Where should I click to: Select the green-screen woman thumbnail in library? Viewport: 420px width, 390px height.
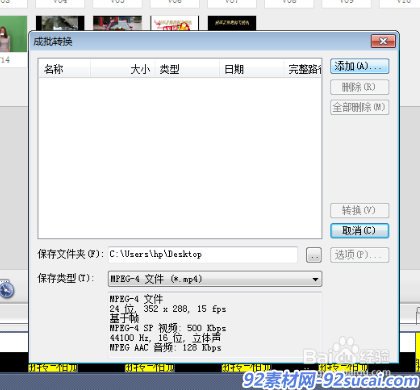(x=13, y=34)
